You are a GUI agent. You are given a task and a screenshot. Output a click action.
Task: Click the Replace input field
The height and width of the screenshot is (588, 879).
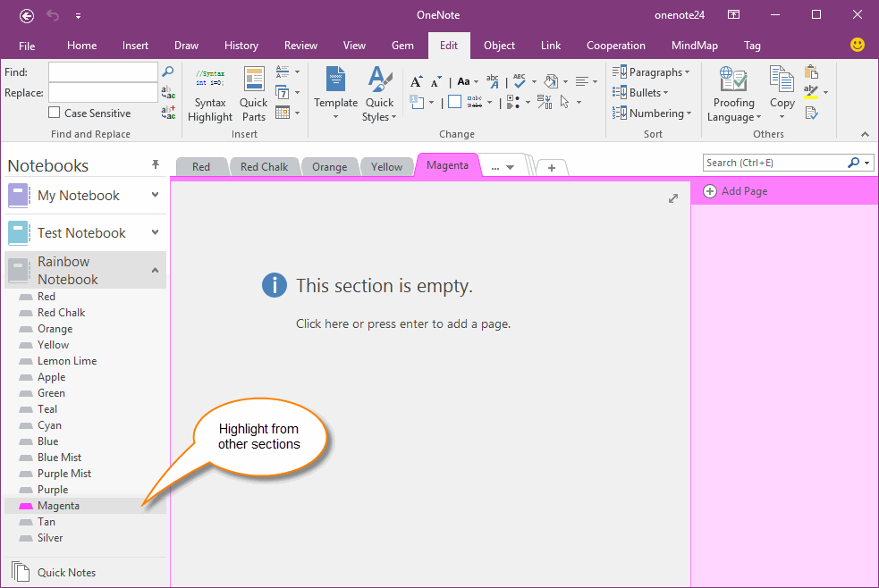103,92
